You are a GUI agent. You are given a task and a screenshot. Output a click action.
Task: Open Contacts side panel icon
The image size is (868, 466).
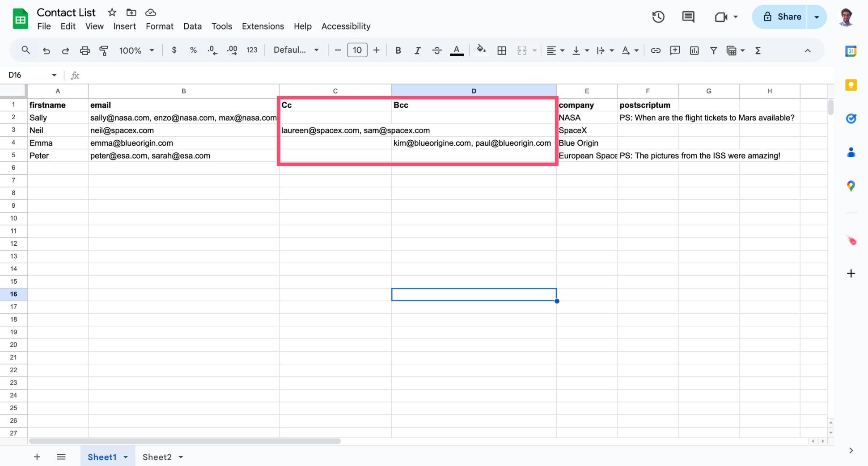851,152
